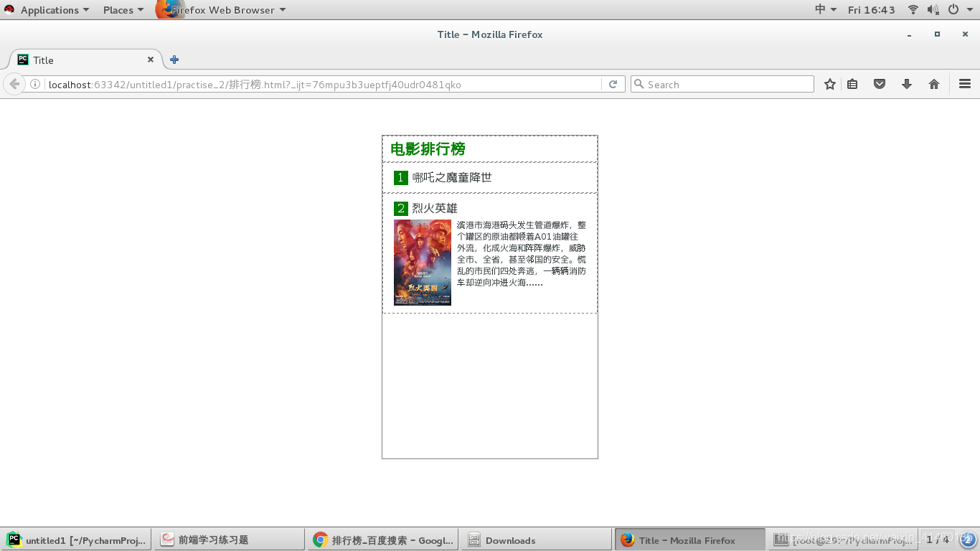Maximize the Firefox window
This screenshot has height=551, width=980.
click(937, 34)
